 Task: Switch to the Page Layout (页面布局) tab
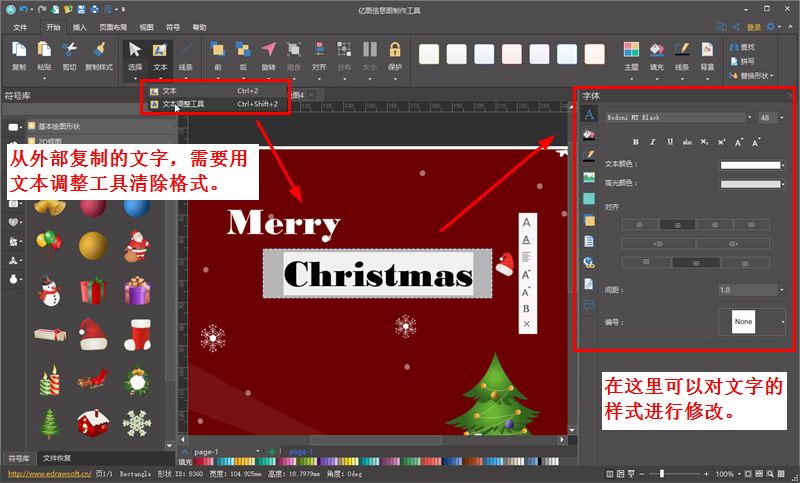(x=113, y=27)
